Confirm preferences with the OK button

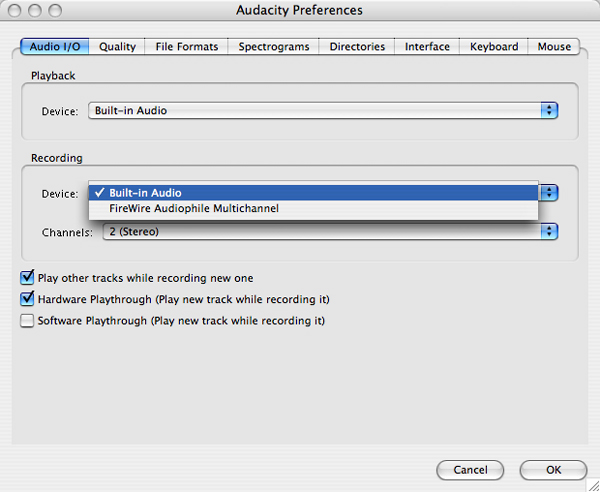(x=553, y=470)
